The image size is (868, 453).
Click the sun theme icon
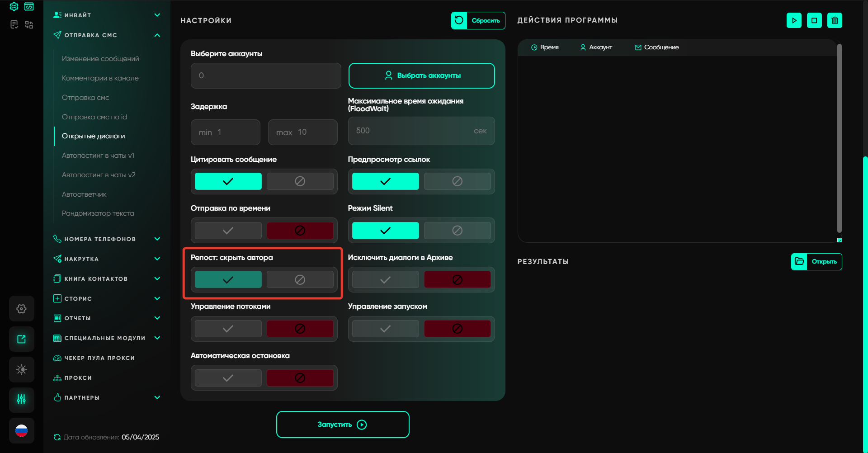click(21, 369)
